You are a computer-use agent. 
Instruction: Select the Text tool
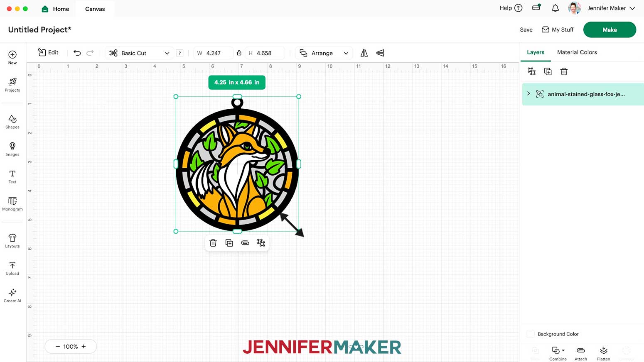point(12,176)
